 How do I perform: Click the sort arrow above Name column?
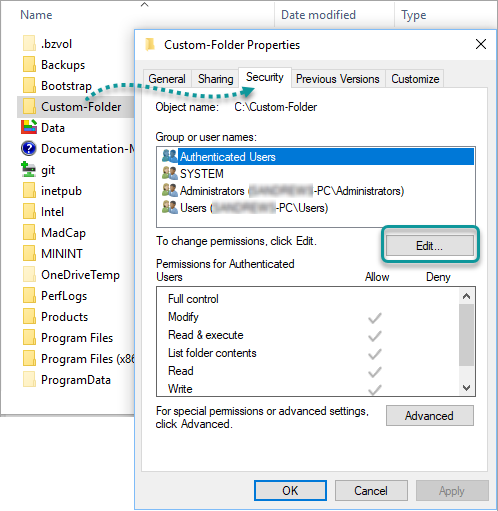click(144, 5)
